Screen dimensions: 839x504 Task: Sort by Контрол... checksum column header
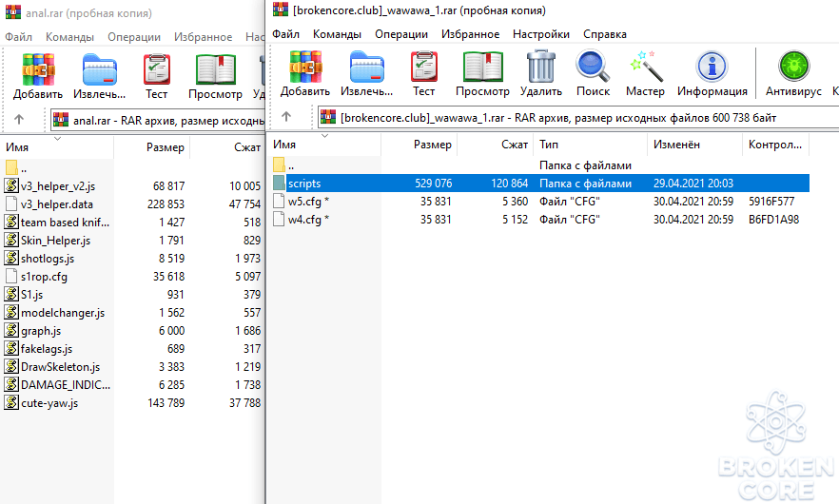click(x=776, y=145)
